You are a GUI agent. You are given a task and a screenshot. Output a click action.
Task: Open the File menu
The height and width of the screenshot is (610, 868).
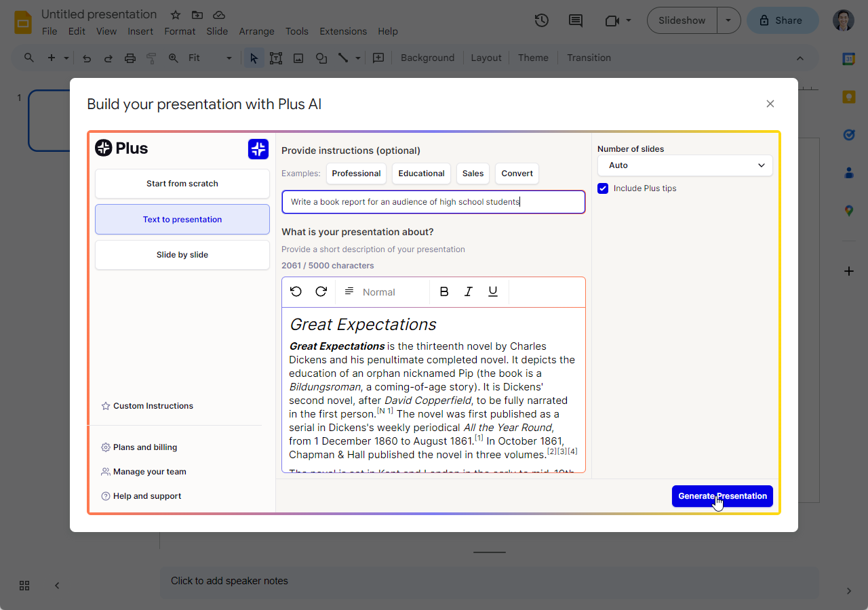[50, 31]
